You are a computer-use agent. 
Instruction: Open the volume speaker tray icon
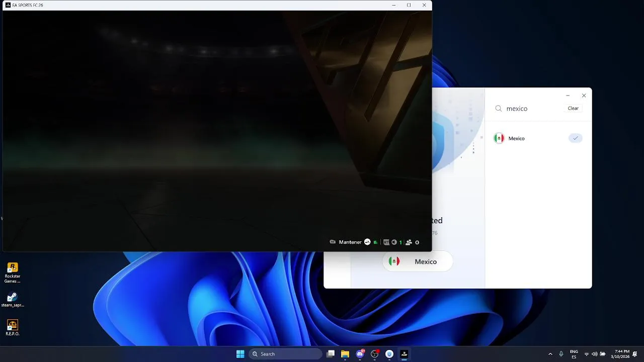coord(595,354)
